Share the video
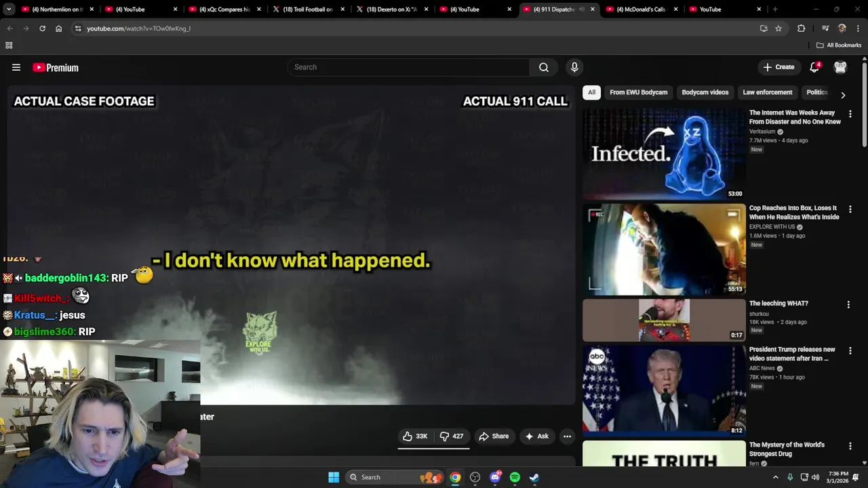868x488 pixels. point(494,436)
